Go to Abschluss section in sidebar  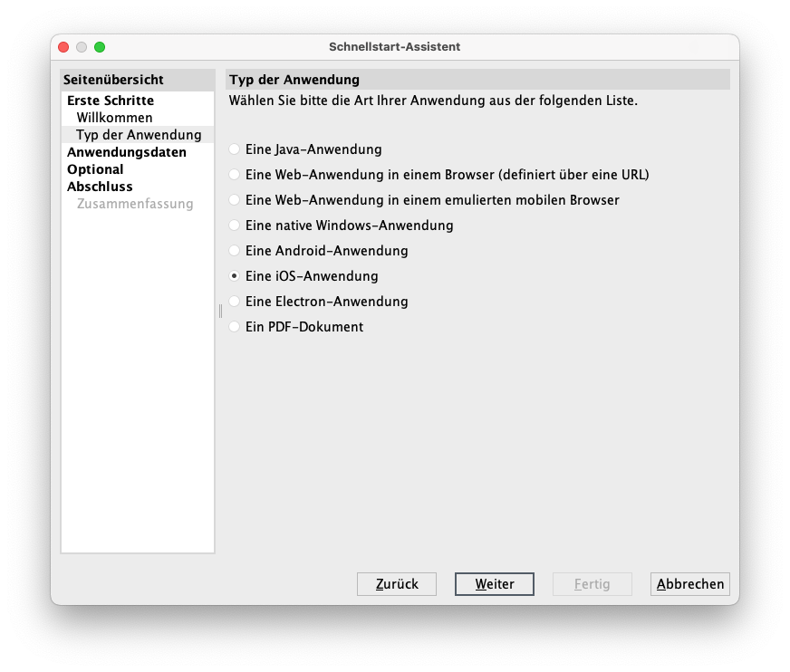100,187
